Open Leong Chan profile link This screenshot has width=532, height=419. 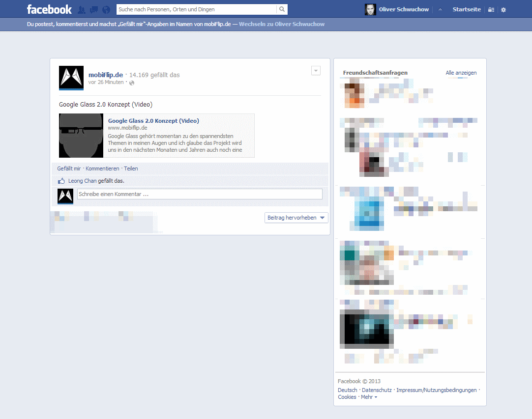pos(83,181)
